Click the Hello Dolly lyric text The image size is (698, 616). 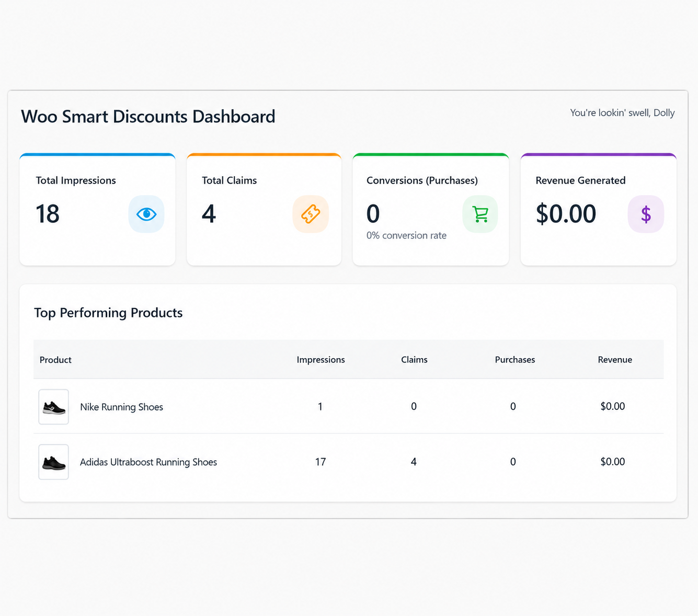coord(622,112)
